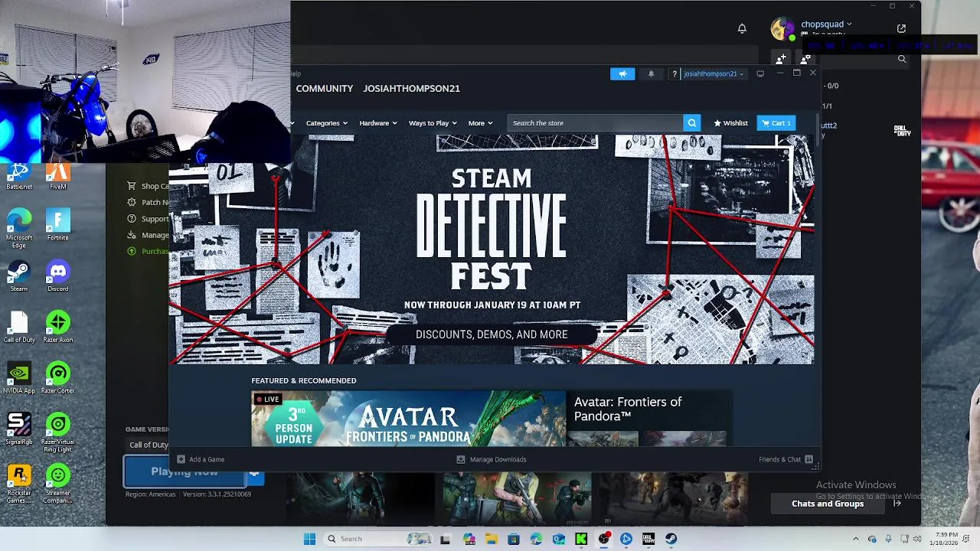Click Avatar: Frontiers of Pandora title text

tap(628, 409)
